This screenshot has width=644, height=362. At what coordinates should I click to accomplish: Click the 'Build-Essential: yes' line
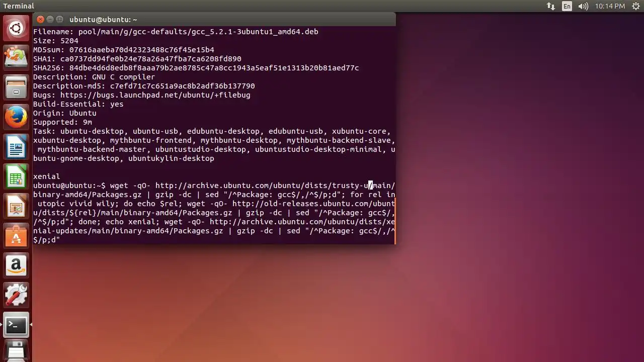[78, 104]
